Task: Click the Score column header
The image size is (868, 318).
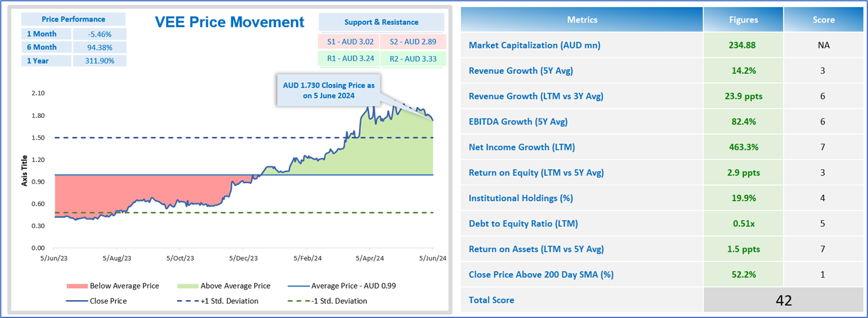Action: click(x=823, y=20)
